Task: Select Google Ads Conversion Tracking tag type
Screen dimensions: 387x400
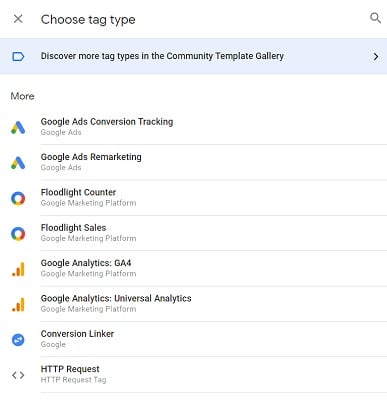Action: [x=213, y=127]
